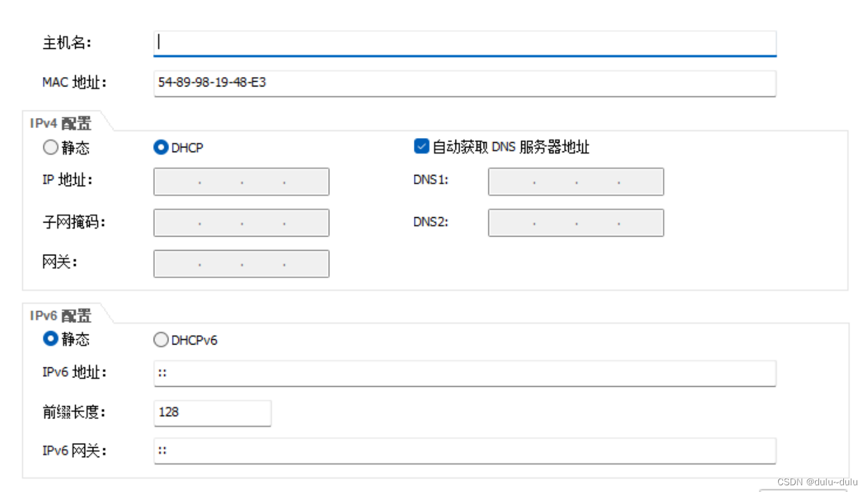This screenshot has height=492, width=868.
Task: Click the first octet of IP 地址
Action: (x=178, y=182)
